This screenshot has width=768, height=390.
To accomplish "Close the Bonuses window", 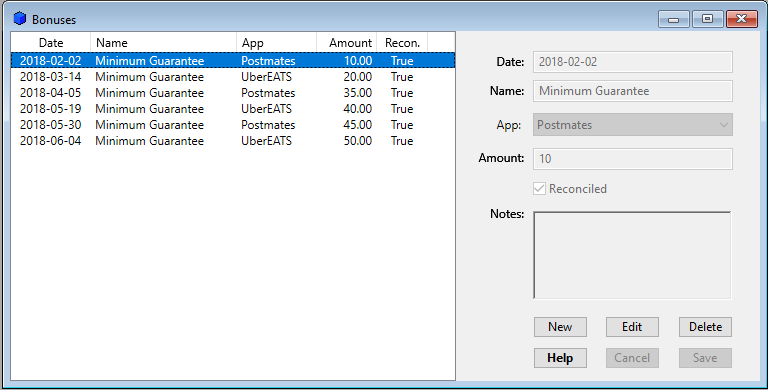I will pos(742,19).
